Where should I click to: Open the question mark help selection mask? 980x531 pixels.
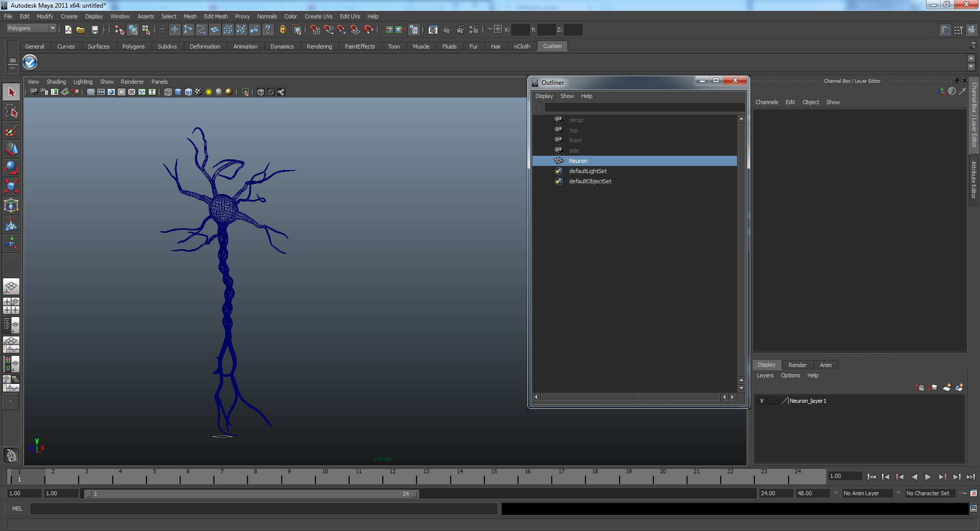coord(267,30)
